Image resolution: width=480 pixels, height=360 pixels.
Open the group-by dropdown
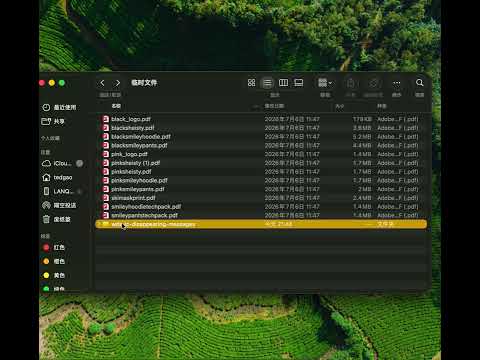pyautogui.click(x=325, y=83)
